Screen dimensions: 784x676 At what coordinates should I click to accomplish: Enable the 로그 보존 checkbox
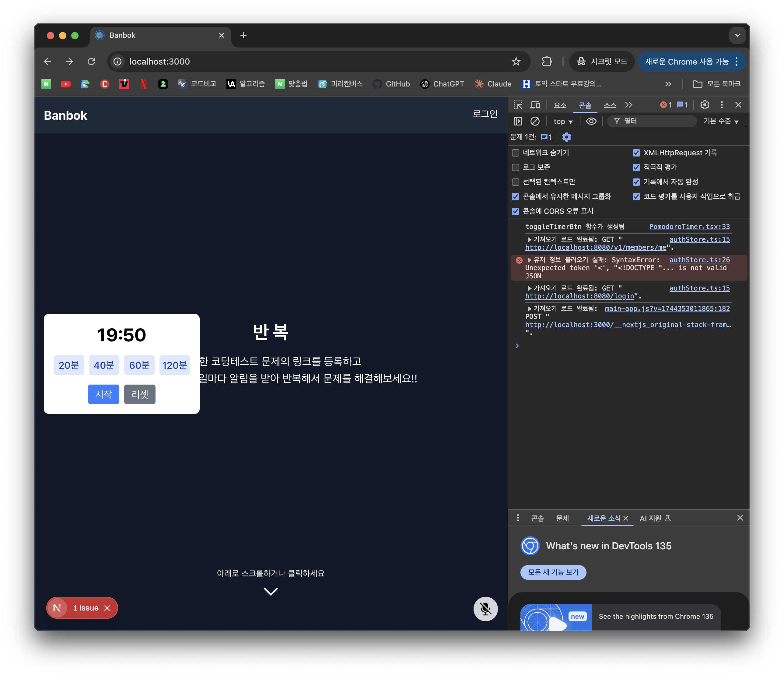click(x=515, y=167)
